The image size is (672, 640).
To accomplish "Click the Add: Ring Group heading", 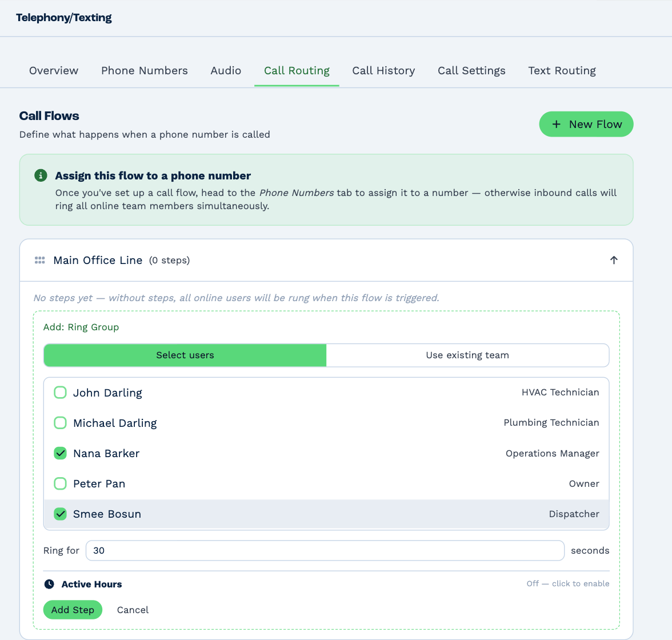I will click(x=81, y=327).
